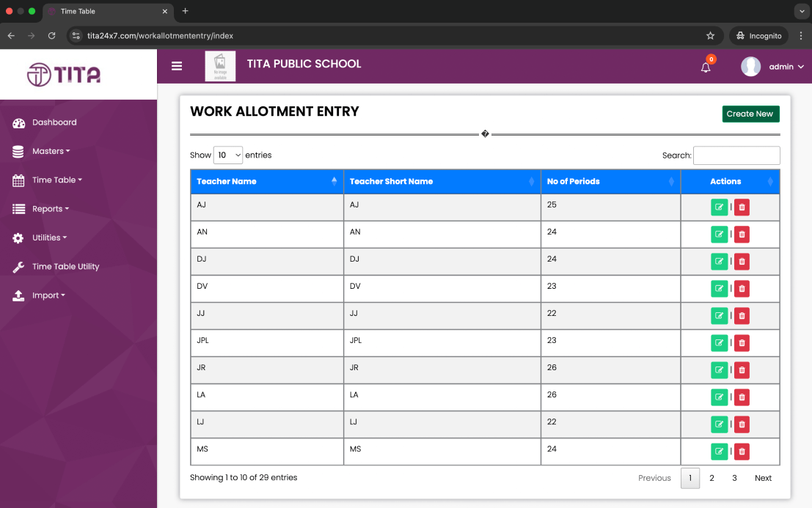The image size is (812, 508).
Task: Expand the Reports sidebar menu
Action: tap(50, 209)
